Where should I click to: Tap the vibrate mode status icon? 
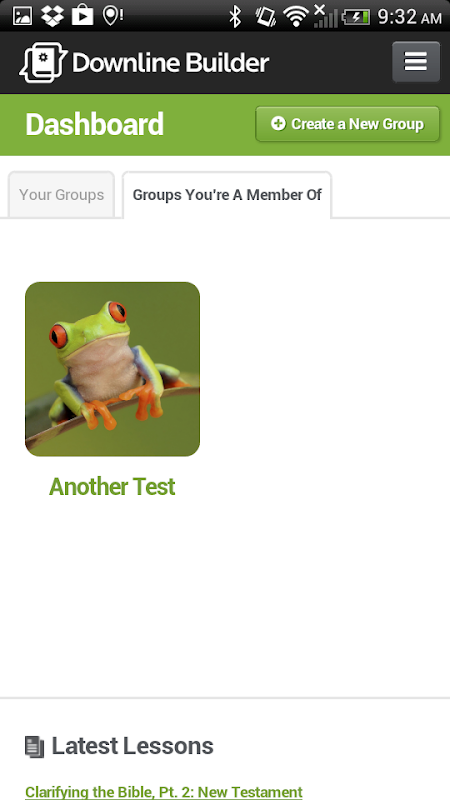tap(266, 16)
